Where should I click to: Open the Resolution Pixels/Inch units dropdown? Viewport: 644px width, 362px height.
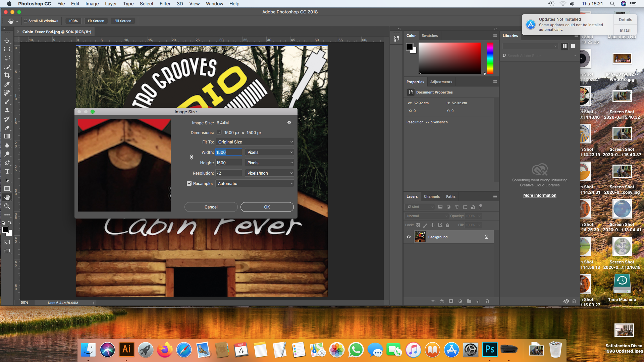(269, 173)
